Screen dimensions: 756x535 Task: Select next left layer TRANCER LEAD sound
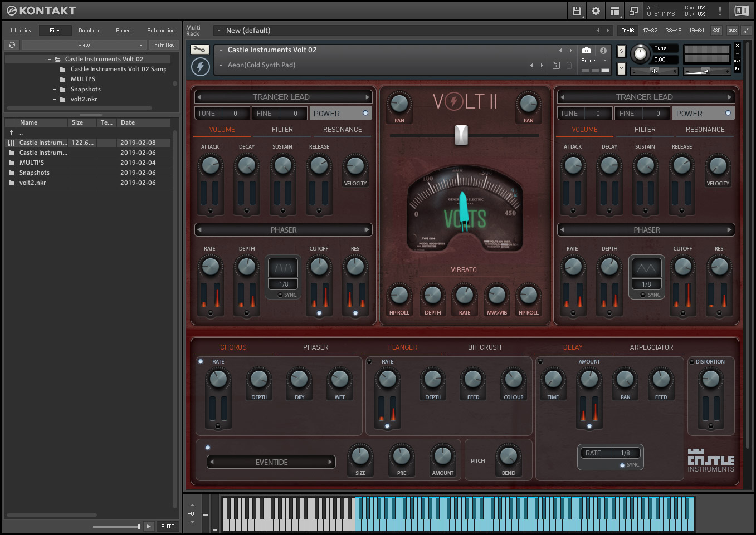click(x=367, y=97)
